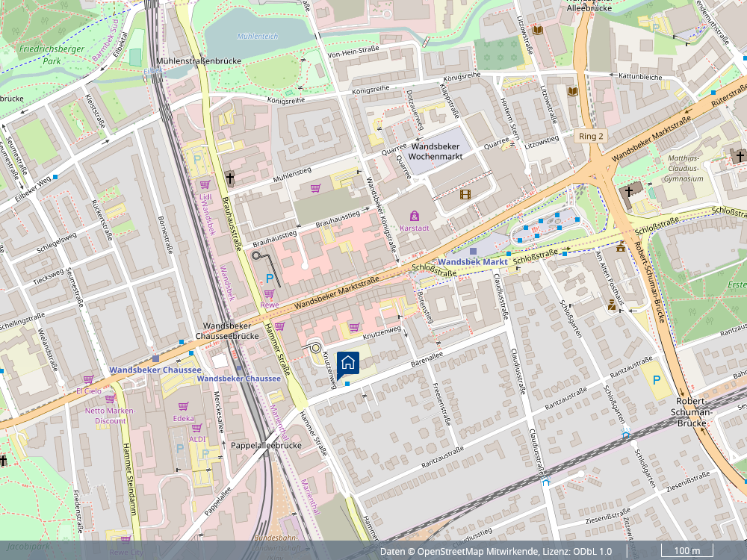Click the Edeka shopping cart icon
Viewport: 747px width, 560px height.
(x=183, y=406)
